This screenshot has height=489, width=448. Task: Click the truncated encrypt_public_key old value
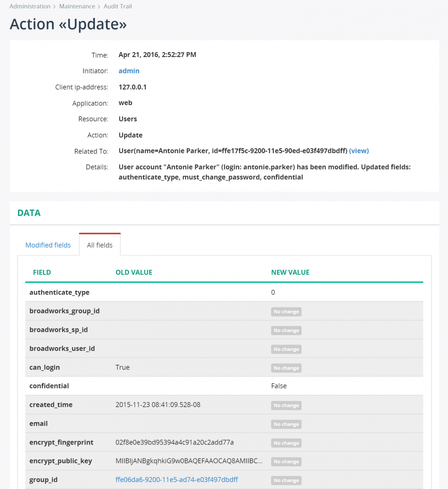189,461
